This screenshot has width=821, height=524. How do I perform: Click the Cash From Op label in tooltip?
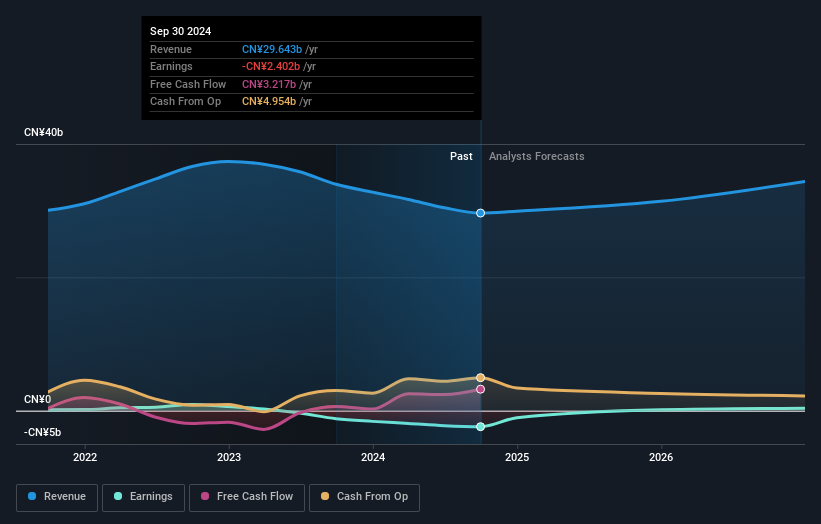click(x=185, y=102)
